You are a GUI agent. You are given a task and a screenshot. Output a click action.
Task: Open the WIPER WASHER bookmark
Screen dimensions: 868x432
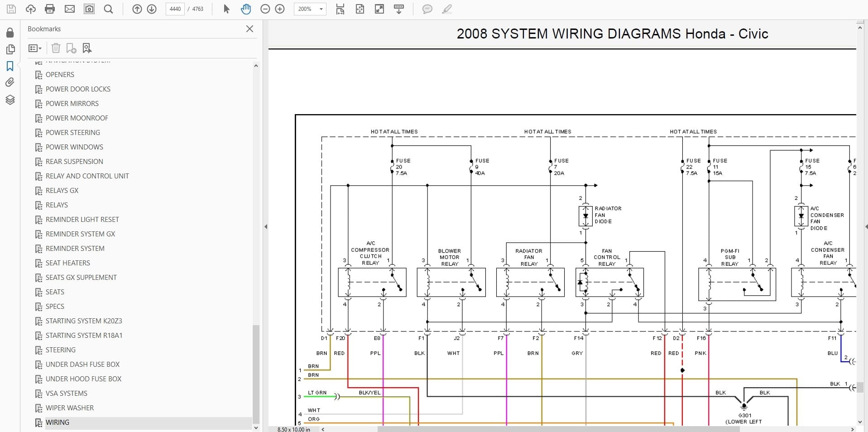(x=70, y=408)
